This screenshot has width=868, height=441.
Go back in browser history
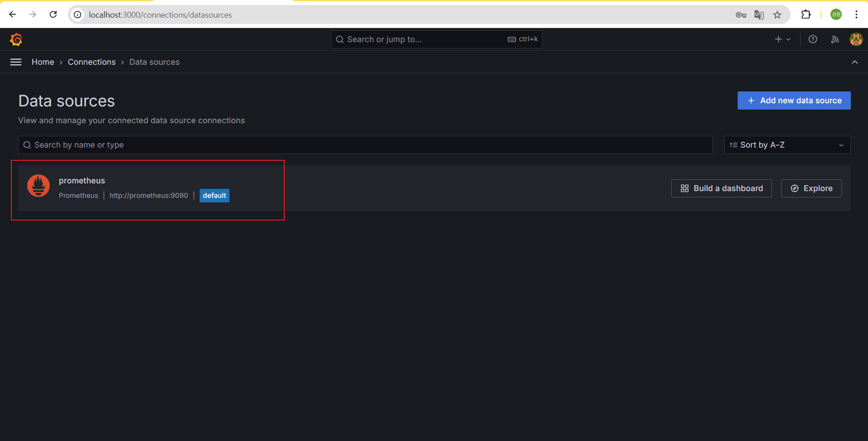(13, 14)
